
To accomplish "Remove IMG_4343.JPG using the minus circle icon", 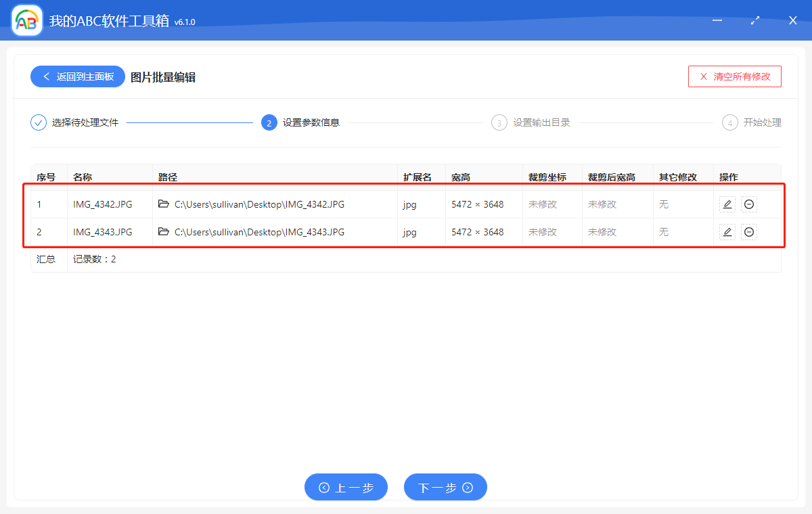I will [x=749, y=231].
